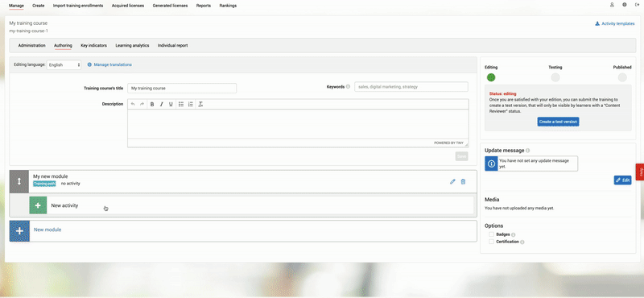Image resolution: width=644 pixels, height=298 pixels.
Task: Click the Update message info icon
Action: (x=528, y=151)
